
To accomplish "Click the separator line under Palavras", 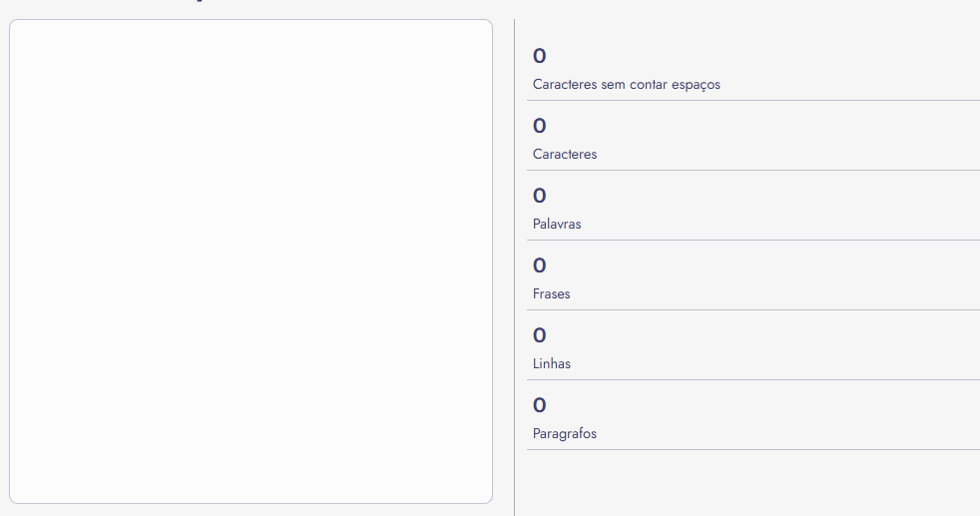I will tap(753, 240).
